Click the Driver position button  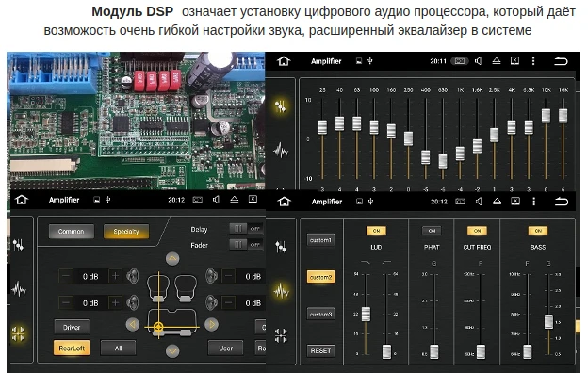pos(72,327)
